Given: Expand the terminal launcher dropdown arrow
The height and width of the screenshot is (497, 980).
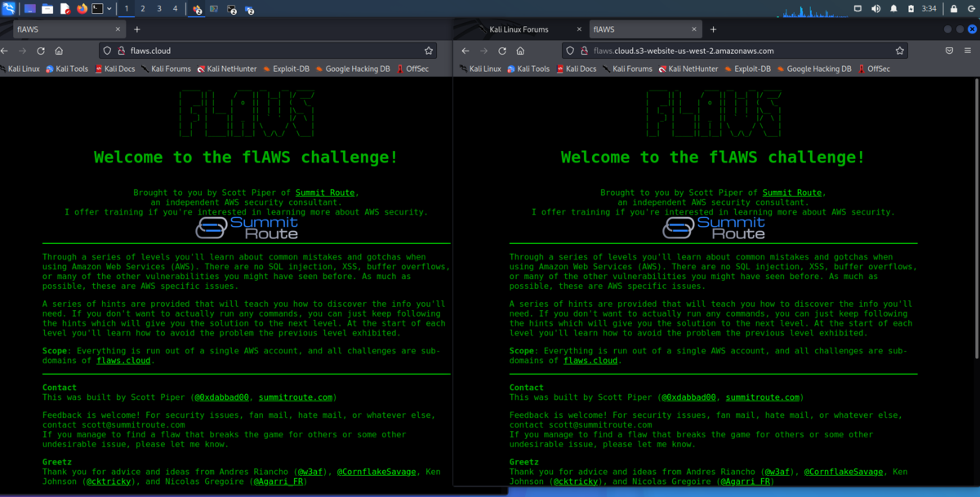Looking at the screenshot, I should 109,9.
